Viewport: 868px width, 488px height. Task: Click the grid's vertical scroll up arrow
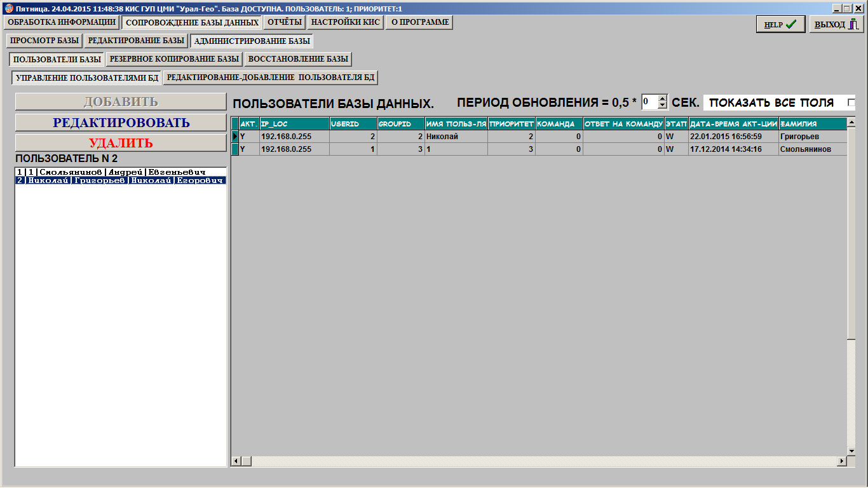[852, 123]
